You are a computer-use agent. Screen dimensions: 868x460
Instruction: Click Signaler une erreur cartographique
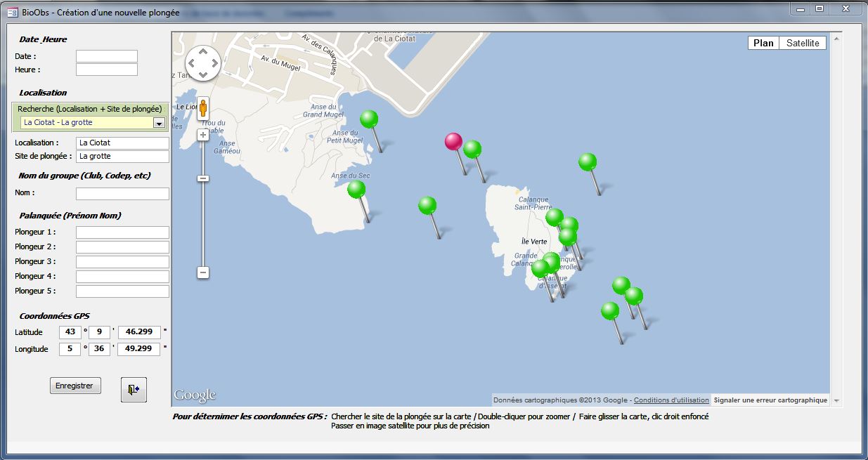pyautogui.click(x=770, y=400)
